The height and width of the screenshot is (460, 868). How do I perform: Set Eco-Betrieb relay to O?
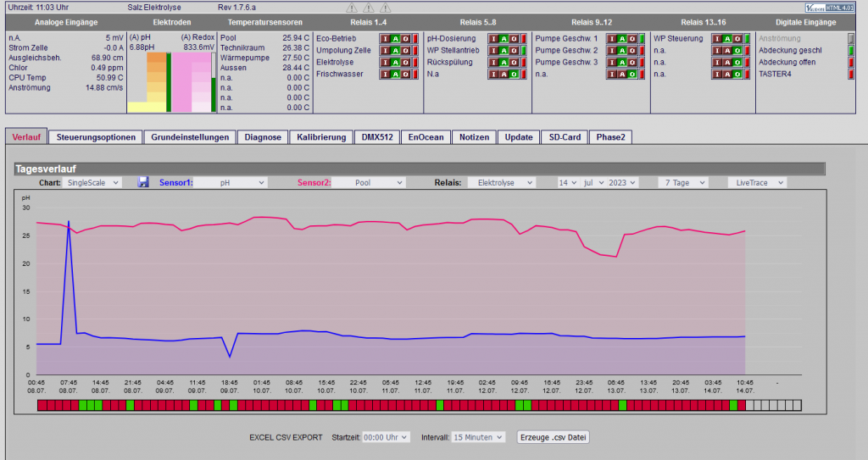click(x=405, y=39)
